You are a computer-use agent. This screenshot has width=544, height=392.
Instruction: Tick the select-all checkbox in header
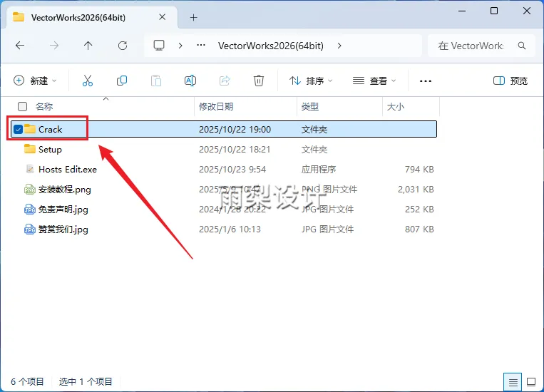pyautogui.click(x=23, y=106)
